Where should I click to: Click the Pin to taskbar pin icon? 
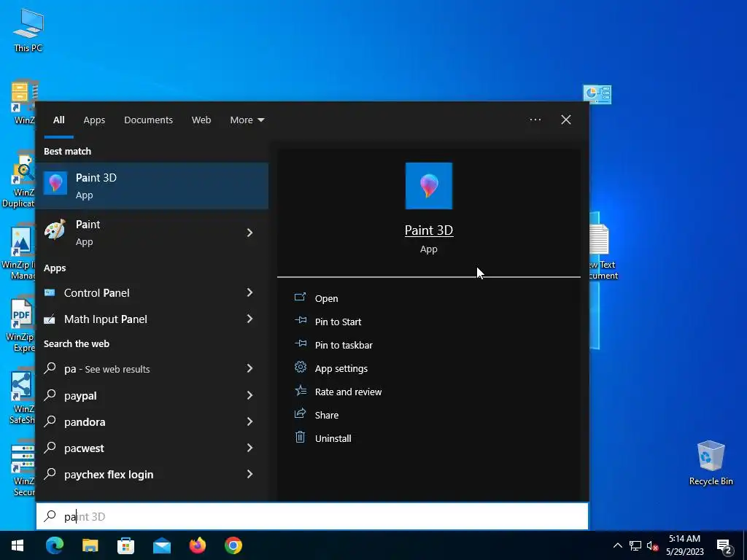coord(300,344)
